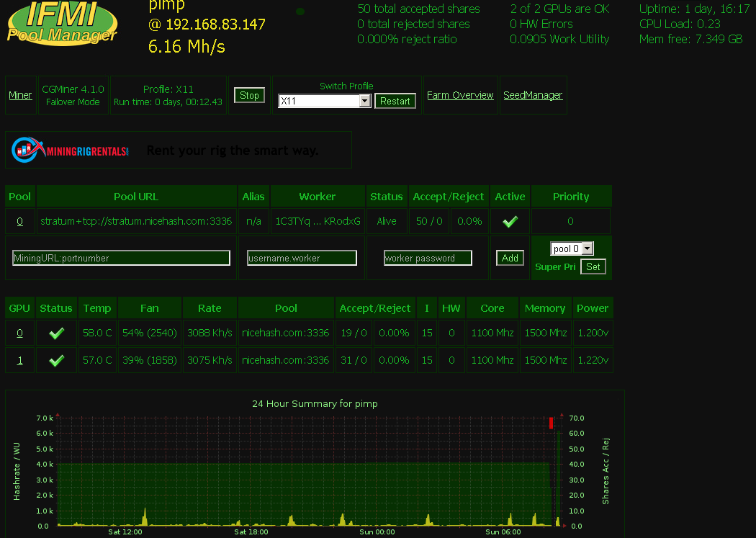
Task: Expand the pool 0 priority dropdown
Action: tap(572, 248)
